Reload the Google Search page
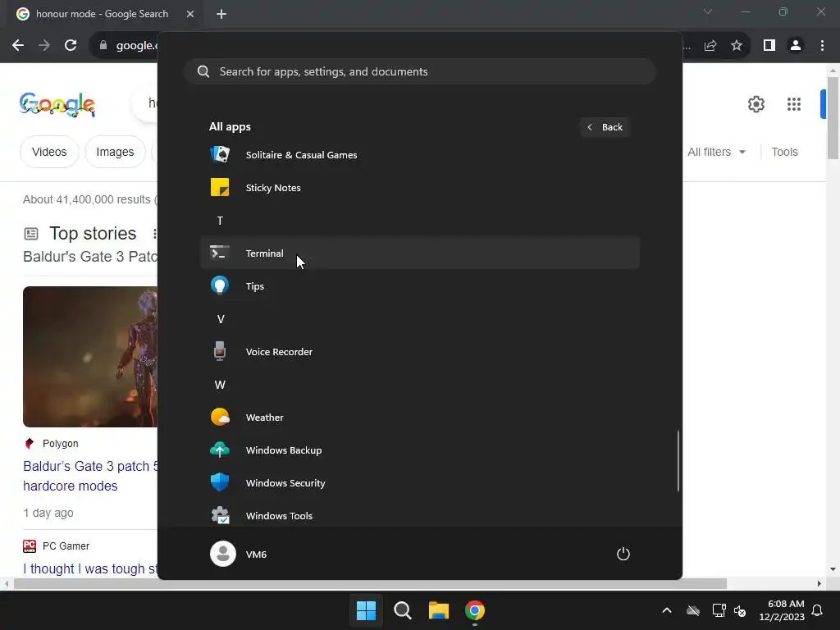Image resolution: width=840 pixels, height=630 pixels. [71, 46]
